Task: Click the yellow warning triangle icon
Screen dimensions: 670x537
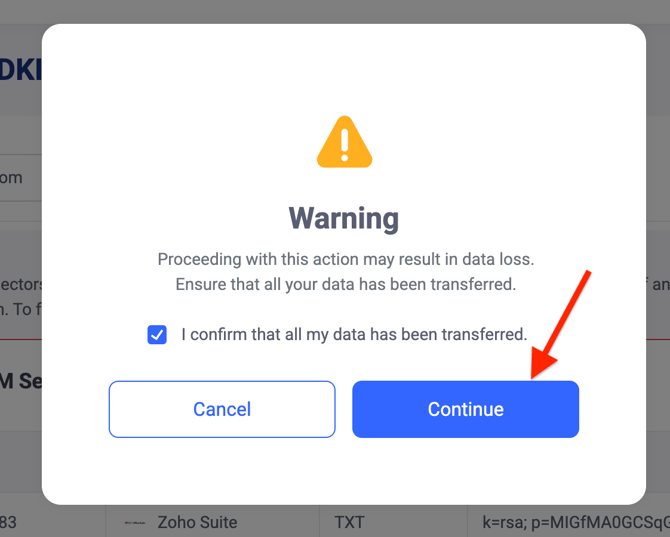Action: pyautogui.click(x=344, y=142)
